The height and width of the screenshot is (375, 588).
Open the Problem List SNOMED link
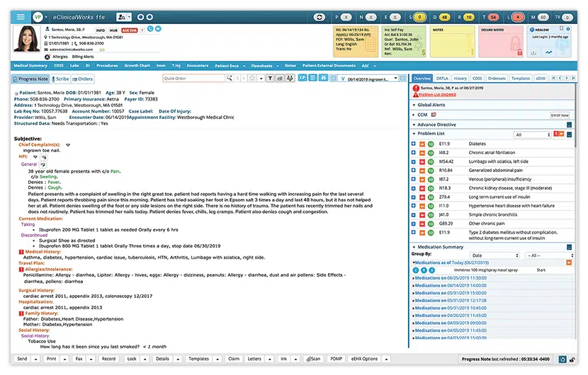(x=439, y=94)
